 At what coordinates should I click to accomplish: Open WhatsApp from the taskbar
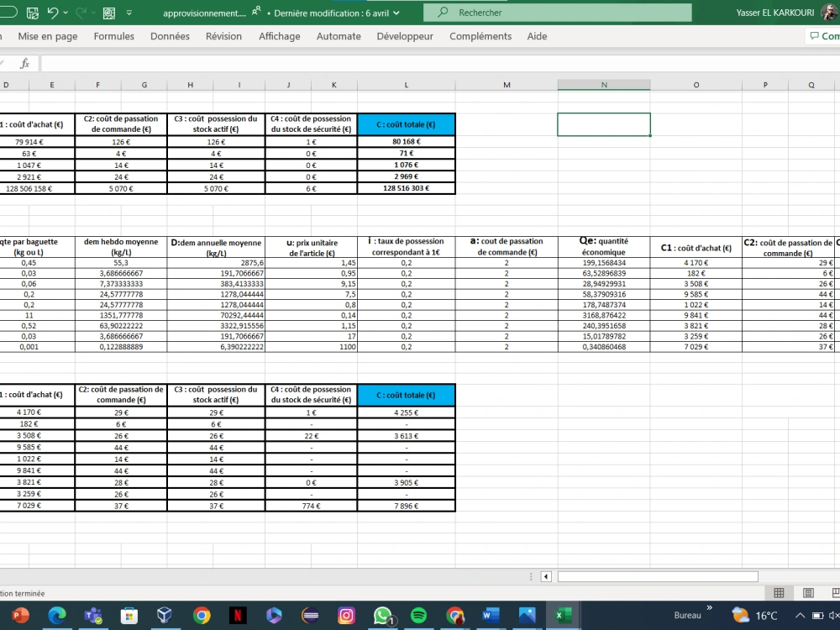[382, 616]
